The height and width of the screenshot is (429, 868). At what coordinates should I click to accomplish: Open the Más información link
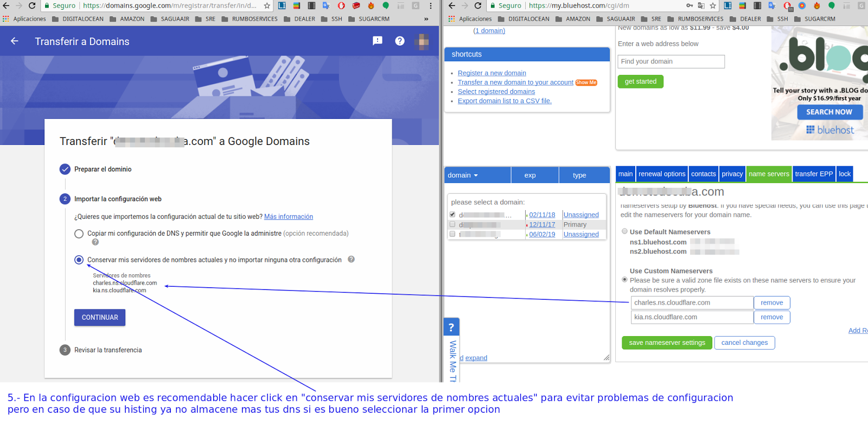[289, 217]
